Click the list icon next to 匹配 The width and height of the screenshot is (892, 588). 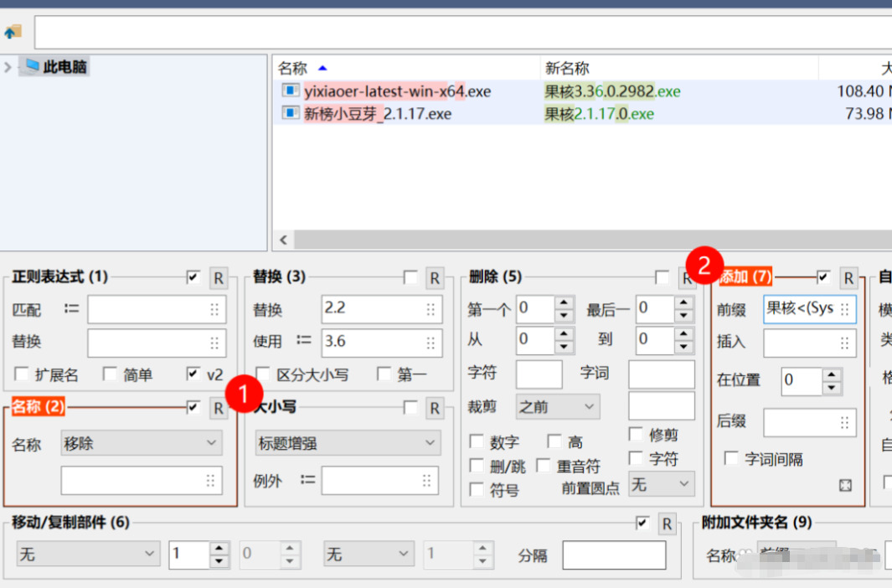(x=72, y=309)
